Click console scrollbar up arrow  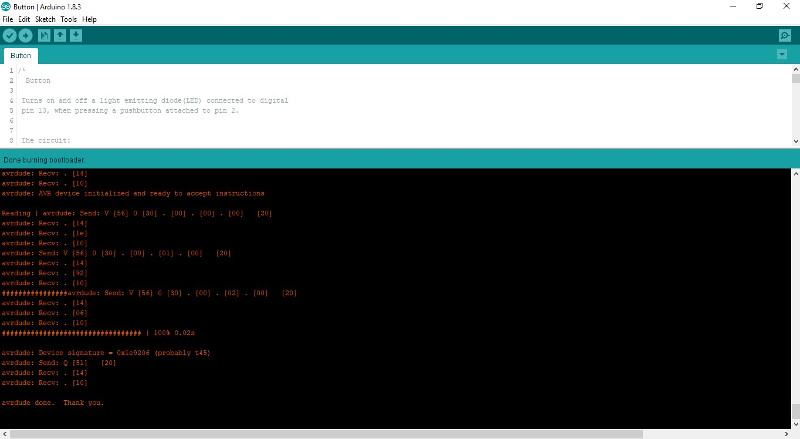(x=795, y=174)
